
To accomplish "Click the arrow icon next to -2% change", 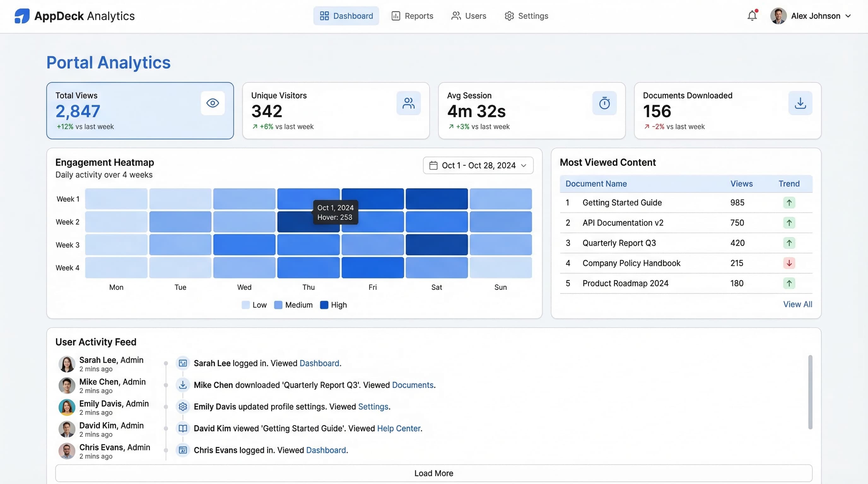I will [x=647, y=127].
